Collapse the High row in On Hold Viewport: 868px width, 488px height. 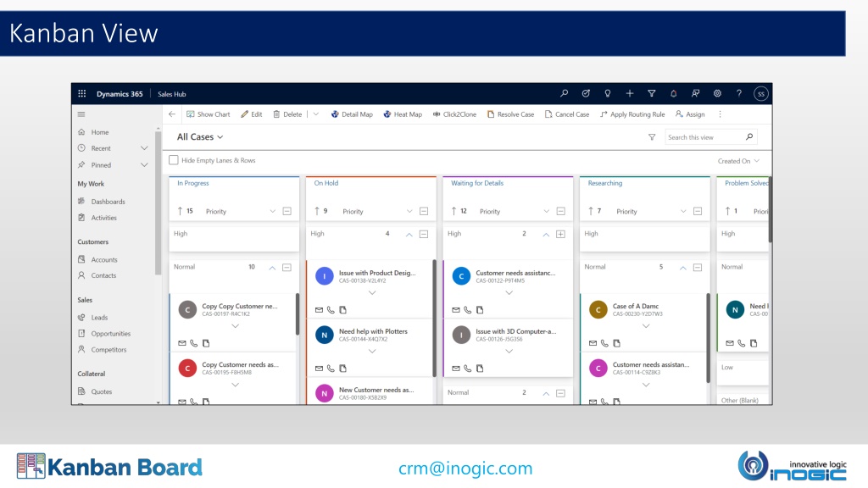424,234
